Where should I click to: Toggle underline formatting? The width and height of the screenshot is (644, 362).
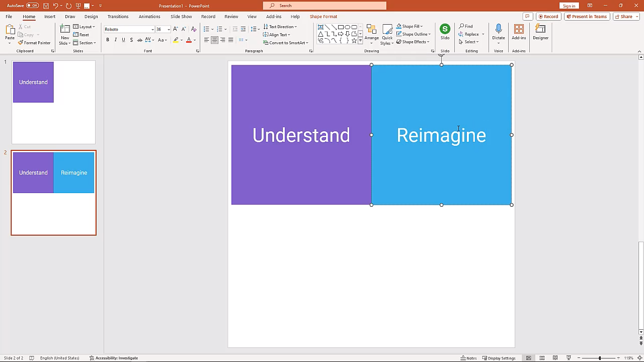tap(123, 40)
